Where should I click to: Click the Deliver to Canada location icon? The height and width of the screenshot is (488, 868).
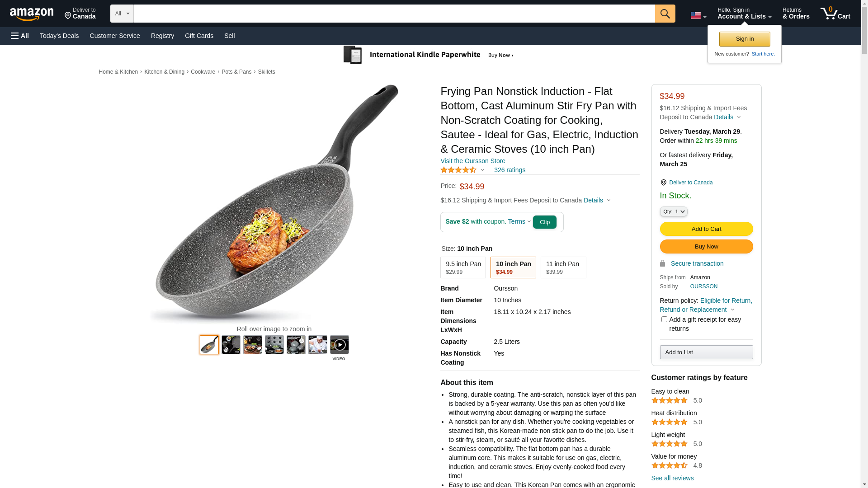click(x=663, y=183)
